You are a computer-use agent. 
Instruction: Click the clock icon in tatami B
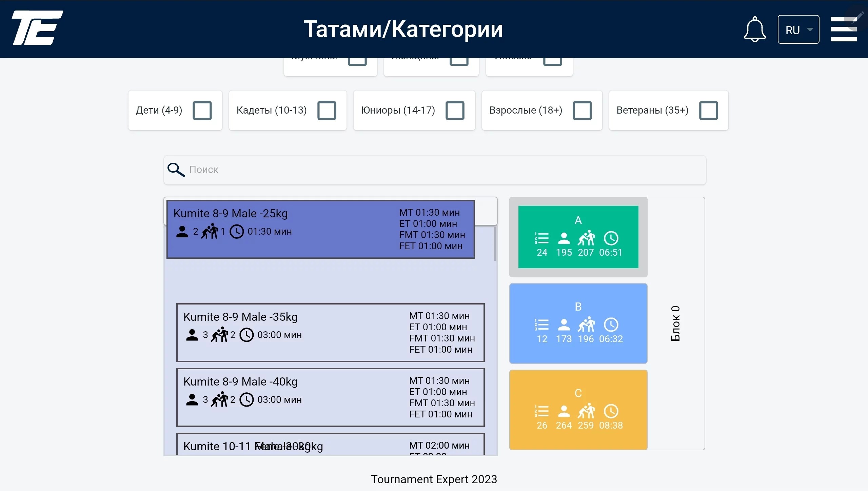click(611, 325)
